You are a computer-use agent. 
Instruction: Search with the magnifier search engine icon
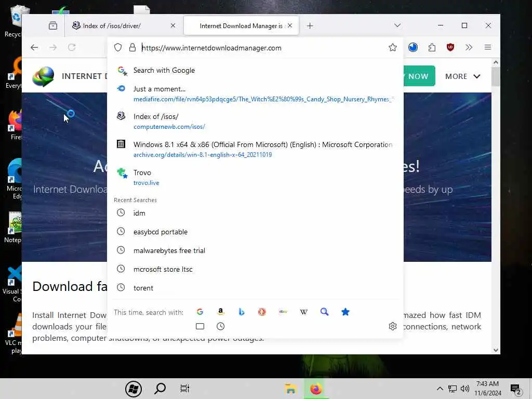(324, 312)
